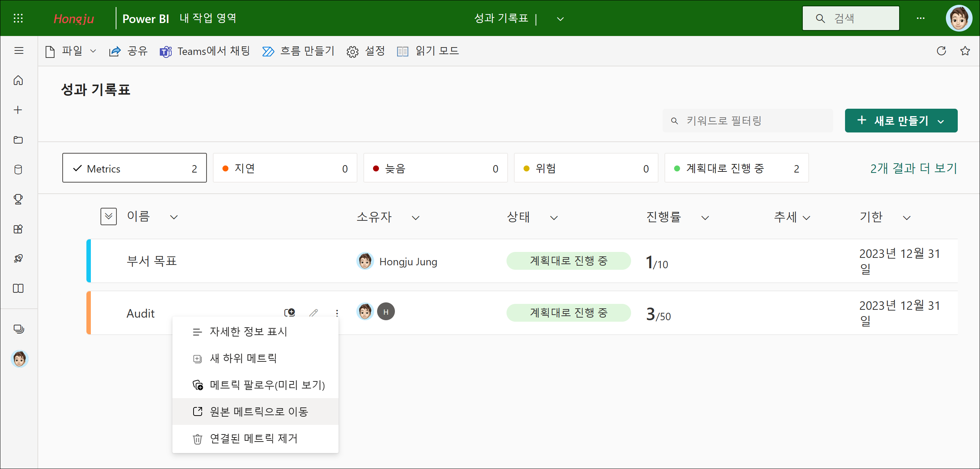
Task: Click the 2개 결과 더 보기 link
Action: 913,168
